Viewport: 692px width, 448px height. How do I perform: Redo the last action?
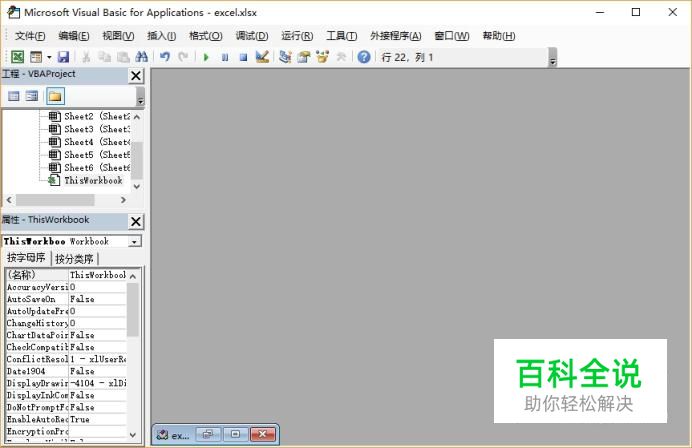click(183, 57)
